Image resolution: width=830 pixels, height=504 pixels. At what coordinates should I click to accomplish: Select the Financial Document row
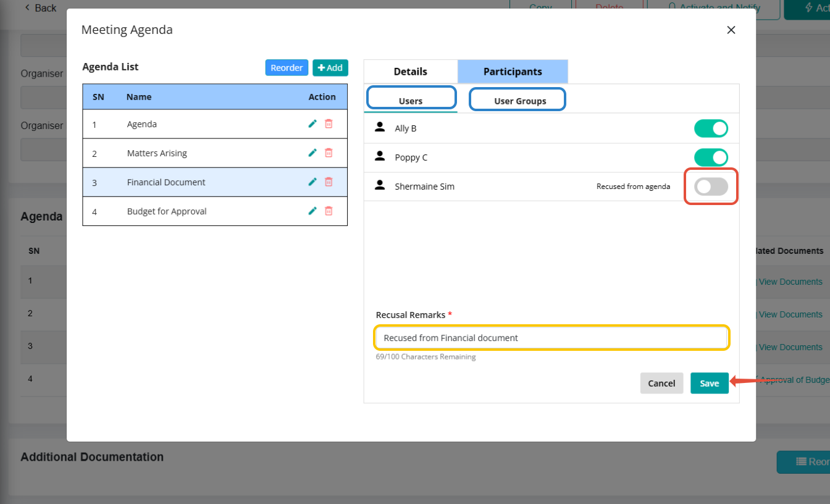coord(215,182)
